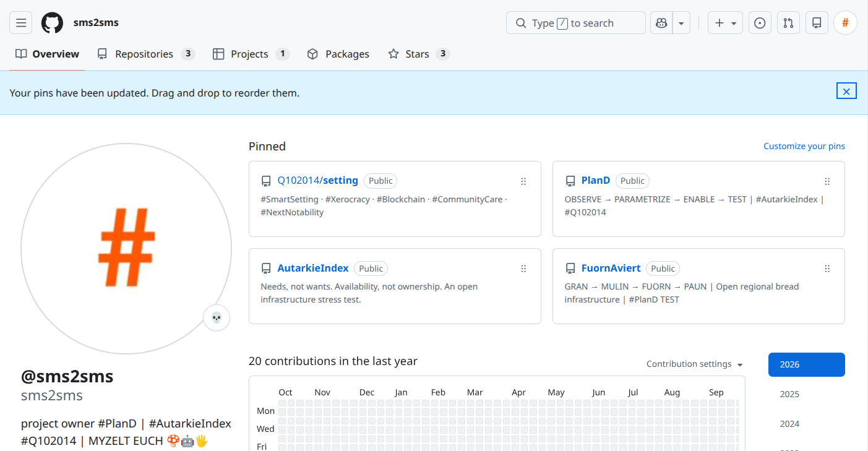Viewport: 868px width, 451px height.
Task: Open the AutarkieIndex repository link
Action: point(313,268)
